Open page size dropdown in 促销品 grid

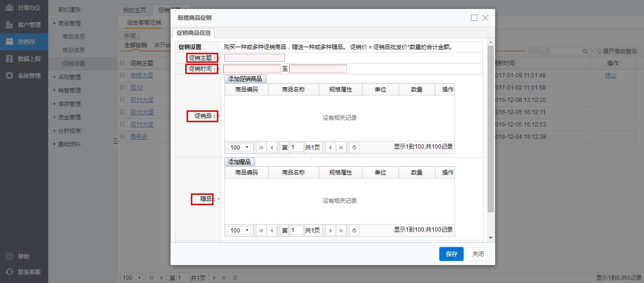(239, 148)
